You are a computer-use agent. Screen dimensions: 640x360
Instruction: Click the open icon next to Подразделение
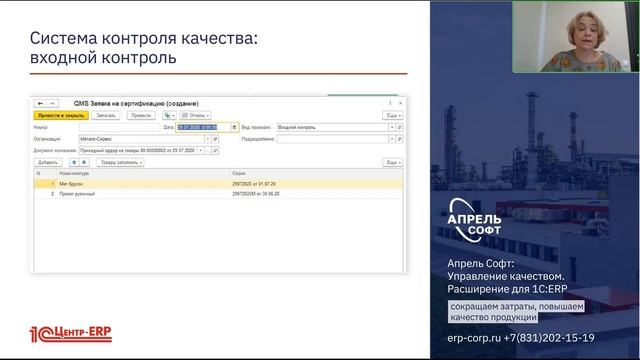(400, 139)
